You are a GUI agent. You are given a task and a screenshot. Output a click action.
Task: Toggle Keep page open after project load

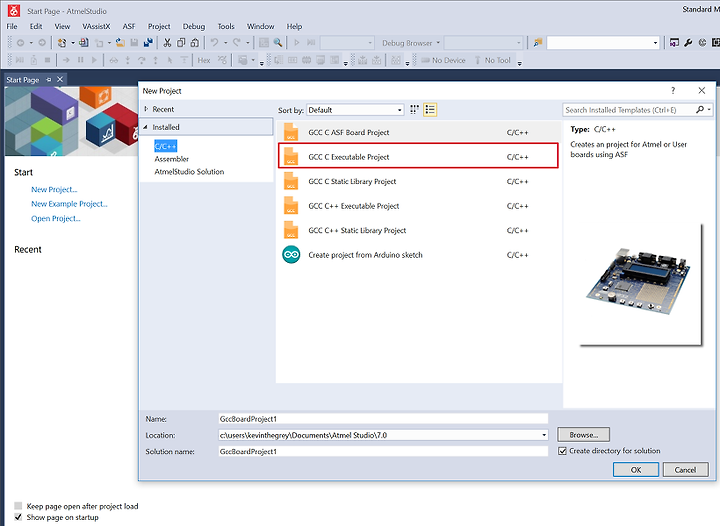(18, 506)
